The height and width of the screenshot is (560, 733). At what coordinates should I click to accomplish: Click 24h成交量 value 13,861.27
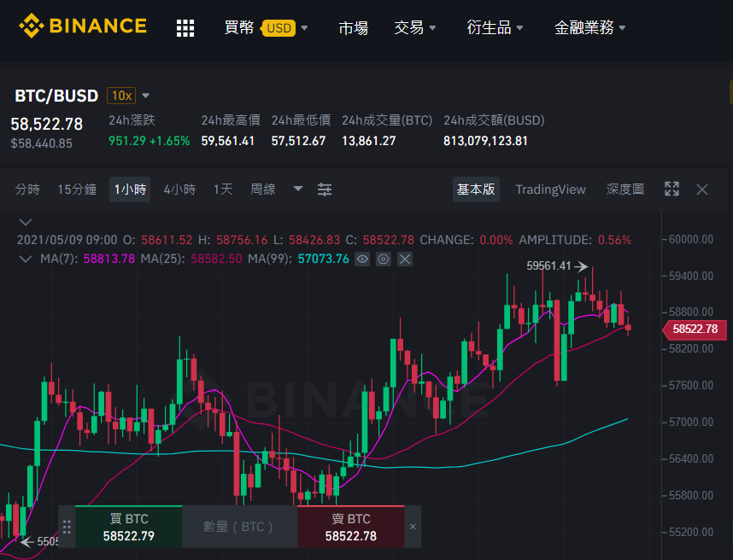tap(369, 141)
